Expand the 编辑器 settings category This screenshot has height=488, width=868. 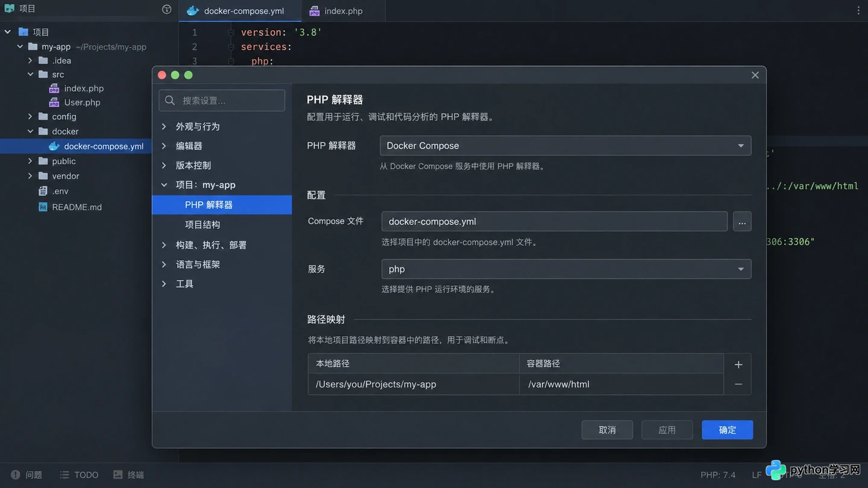tap(164, 146)
